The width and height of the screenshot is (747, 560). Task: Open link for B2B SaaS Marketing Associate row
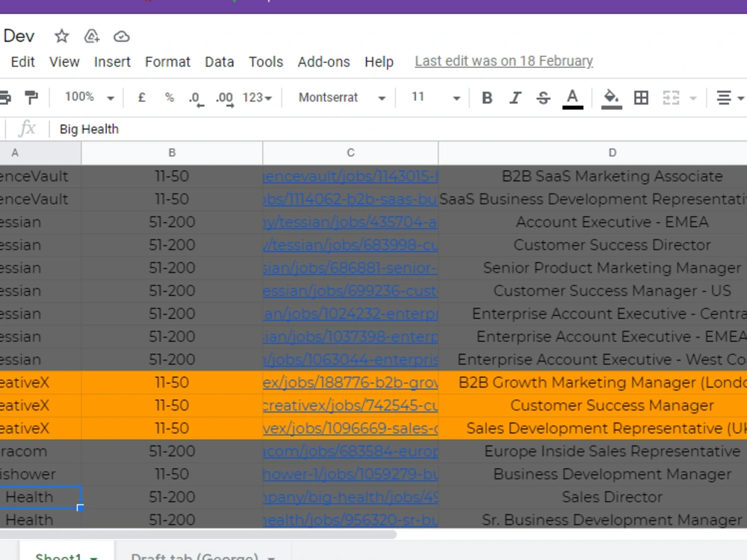pos(350,176)
